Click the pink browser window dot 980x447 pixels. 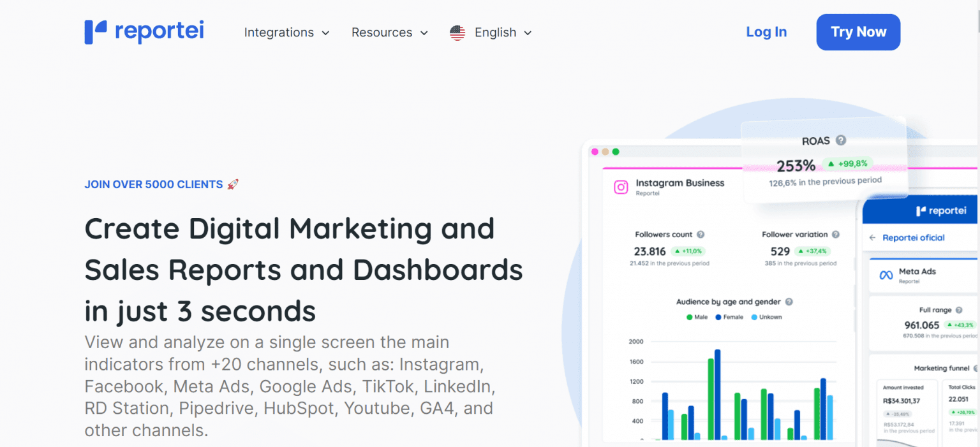[x=595, y=152]
